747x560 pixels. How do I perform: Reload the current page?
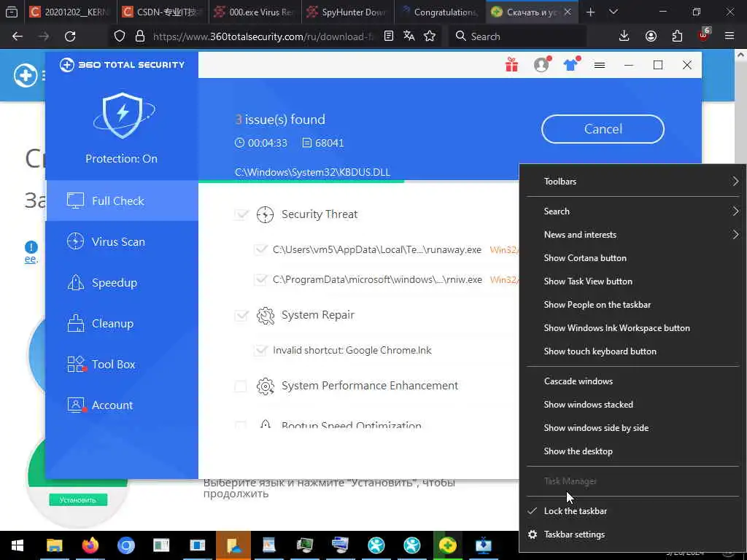pyautogui.click(x=70, y=36)
